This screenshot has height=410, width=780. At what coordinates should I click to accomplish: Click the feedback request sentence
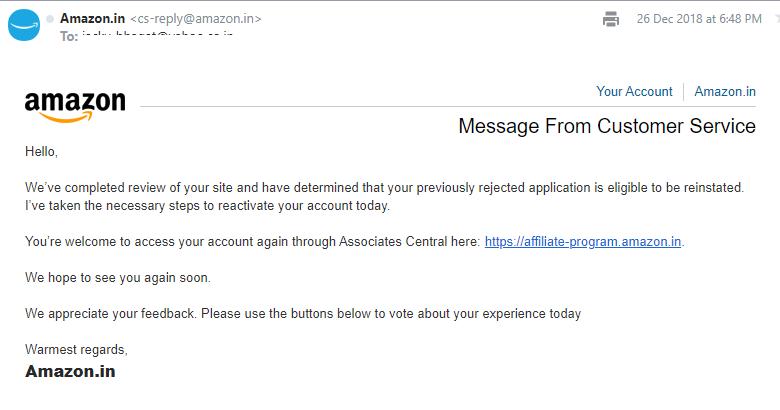pos(303,314)
